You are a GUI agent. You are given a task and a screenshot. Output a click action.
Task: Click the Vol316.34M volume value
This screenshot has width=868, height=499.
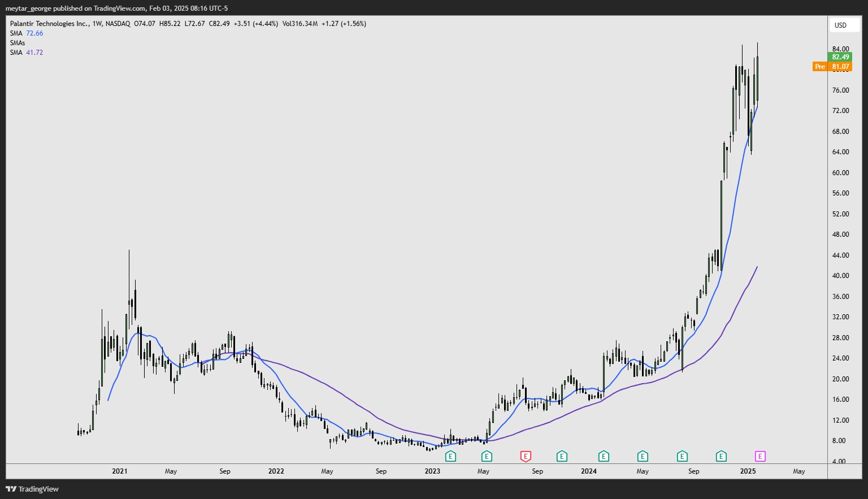[x=300, y=24]
